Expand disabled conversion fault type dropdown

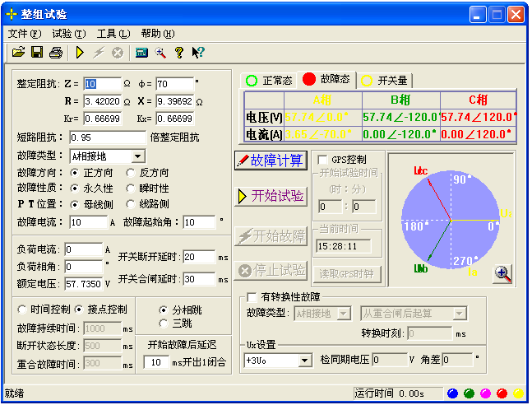click(344, 314)
